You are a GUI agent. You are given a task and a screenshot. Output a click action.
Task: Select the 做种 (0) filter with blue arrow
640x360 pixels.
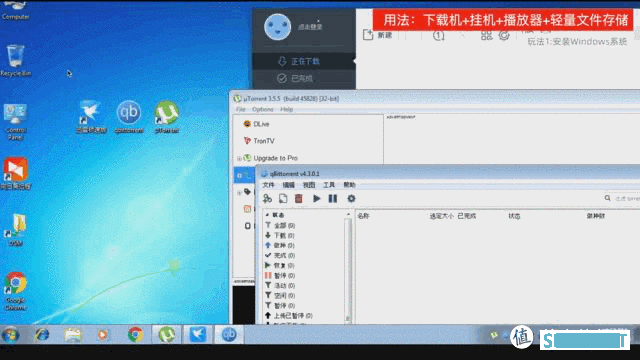[284, 245]
